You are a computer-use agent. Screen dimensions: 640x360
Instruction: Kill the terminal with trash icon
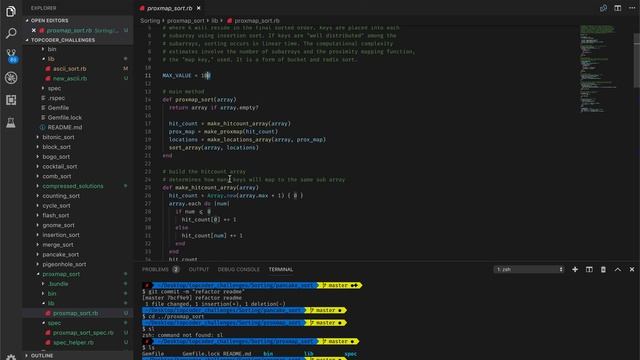pos(603,269)
